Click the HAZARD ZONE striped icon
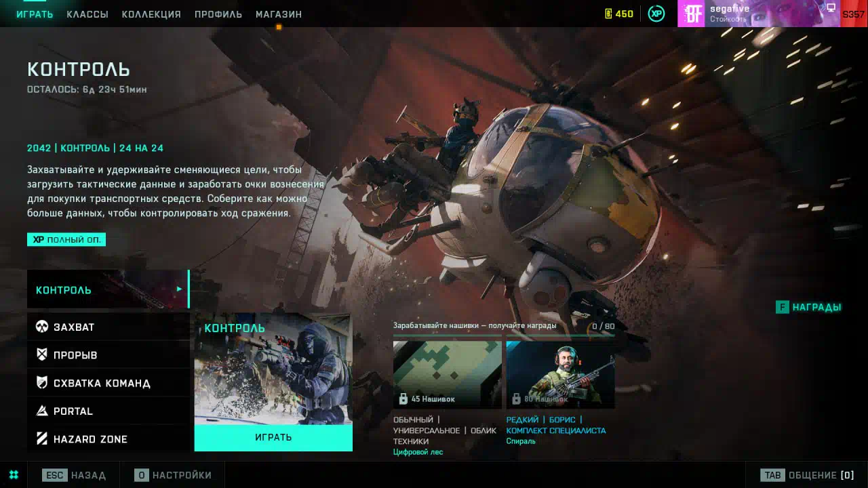Image resolution: width=868 pixels, height=488 pixels. point(42,439)
